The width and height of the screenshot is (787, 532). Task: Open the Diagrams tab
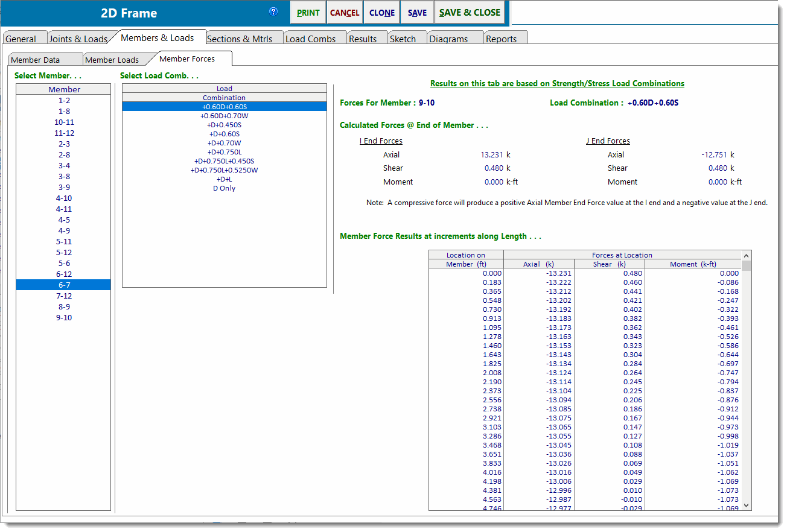(448, 39)
